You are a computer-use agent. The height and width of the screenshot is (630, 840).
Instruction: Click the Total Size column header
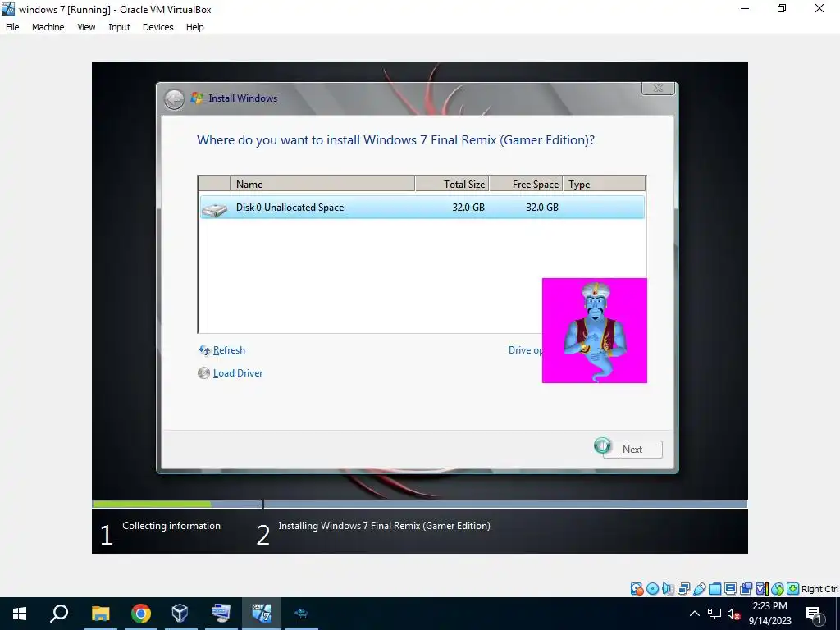tap(452, 184)
